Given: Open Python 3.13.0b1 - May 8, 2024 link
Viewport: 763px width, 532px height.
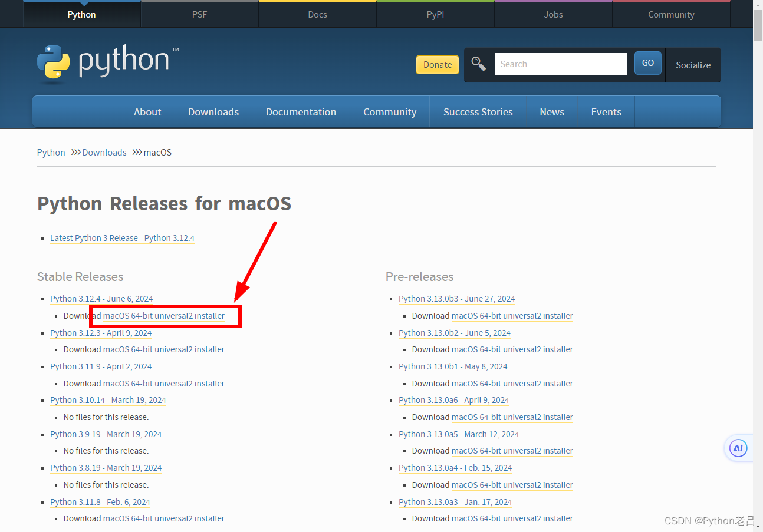Looking at the screenshot, I should [x=453, y=366].
